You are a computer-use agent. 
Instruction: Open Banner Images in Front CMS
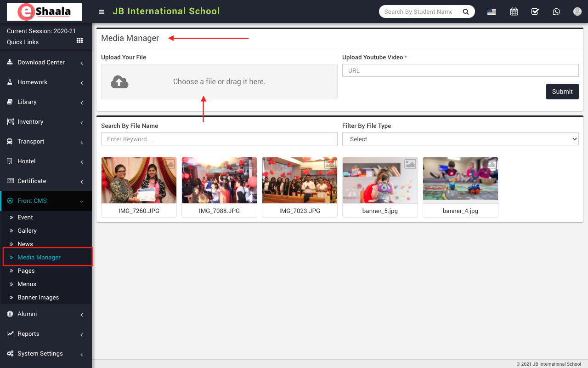point(38,298)
